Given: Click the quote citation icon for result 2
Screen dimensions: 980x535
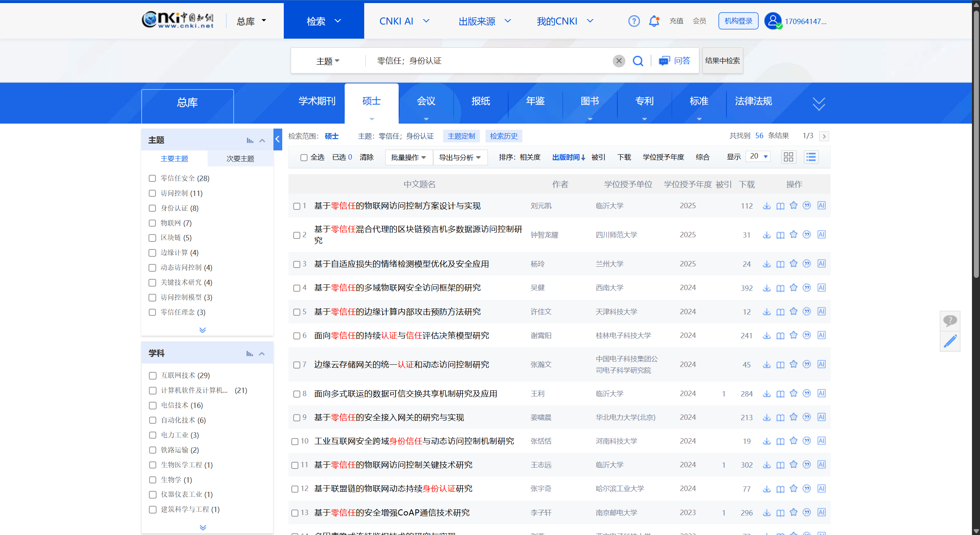Looking at the screenshot, I should (807, 235).
